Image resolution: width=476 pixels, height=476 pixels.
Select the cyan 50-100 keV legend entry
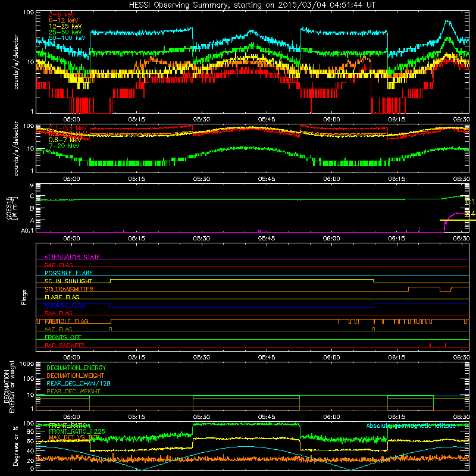pyautogui.click(x=67, y=38)
